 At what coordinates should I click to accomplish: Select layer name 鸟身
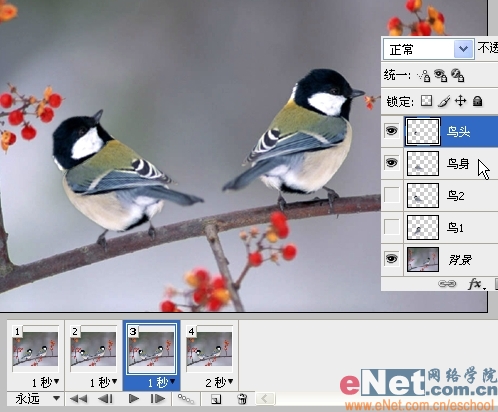458,164
